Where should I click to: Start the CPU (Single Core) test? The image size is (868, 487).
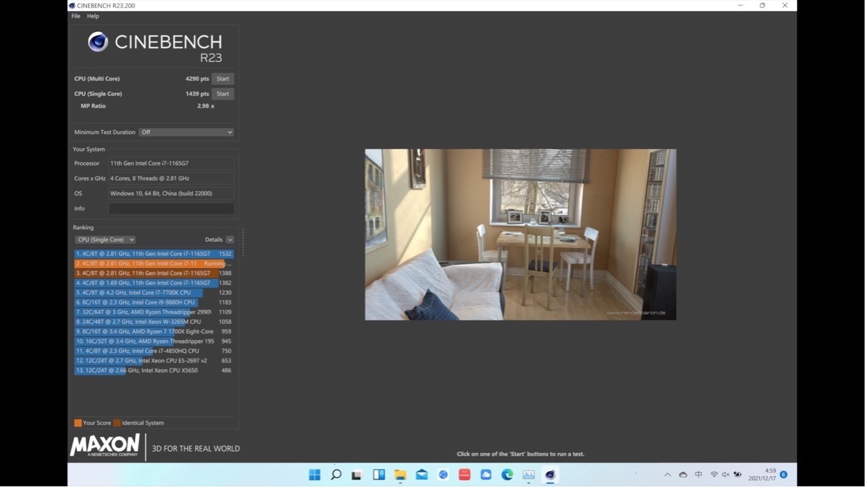[x=223, y=94]
